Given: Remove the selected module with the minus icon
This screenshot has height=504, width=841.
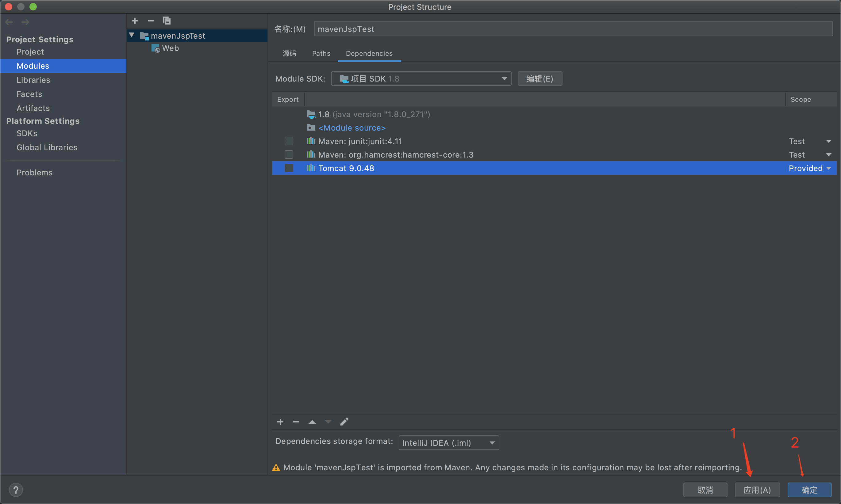Looking at the screenshot, I should (x=151, y=21).
